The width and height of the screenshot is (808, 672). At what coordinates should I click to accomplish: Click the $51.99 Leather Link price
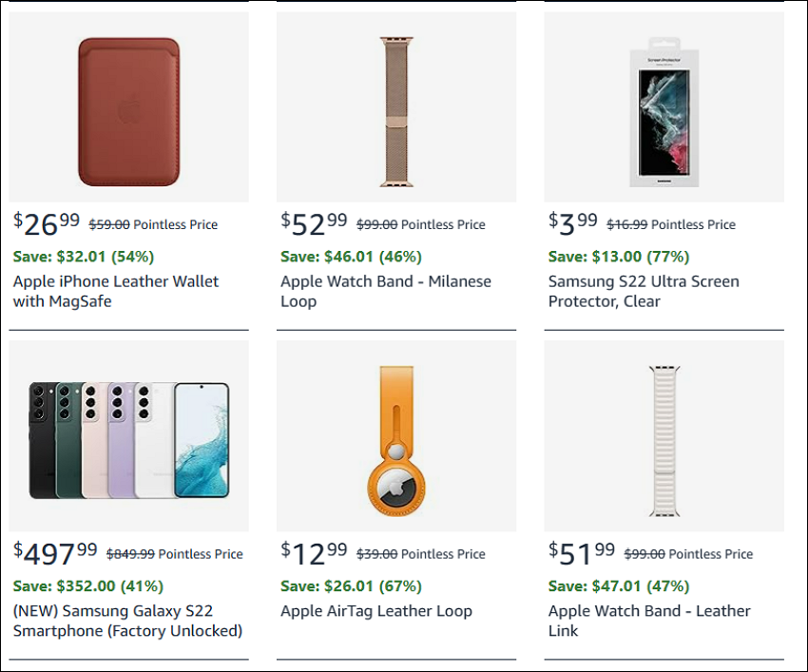point(582,553)
